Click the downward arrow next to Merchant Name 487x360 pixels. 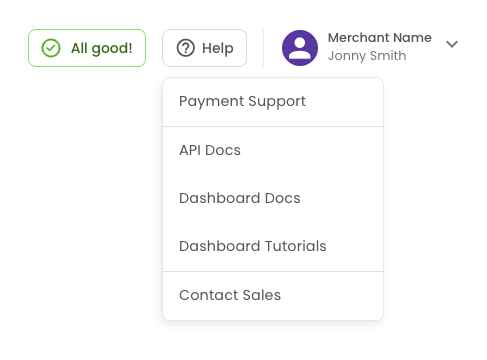click(452, 44)
